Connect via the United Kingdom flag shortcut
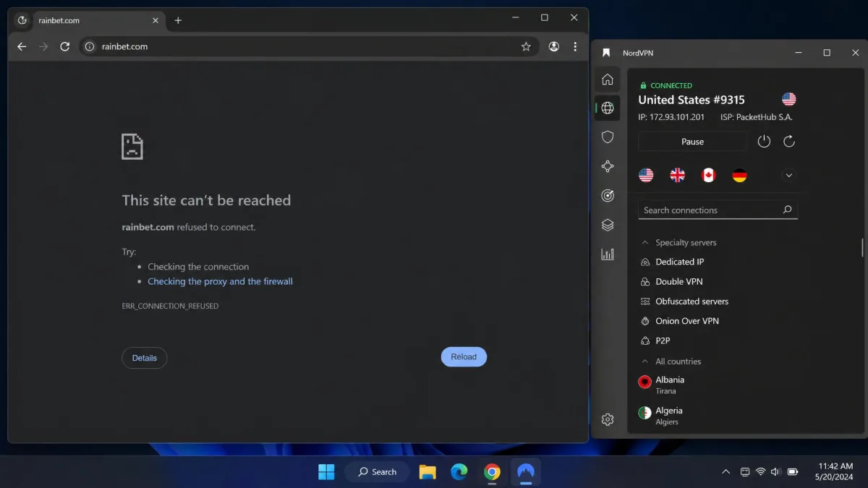Viewport: 868px width, 488px height. click(678, 175)
